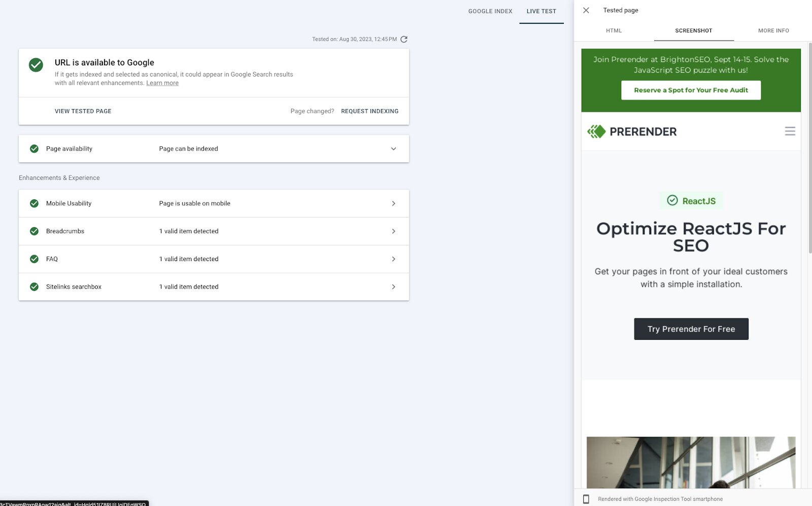Open the More Info tab
Screen dimensions: 812x506
click(773, 30)
